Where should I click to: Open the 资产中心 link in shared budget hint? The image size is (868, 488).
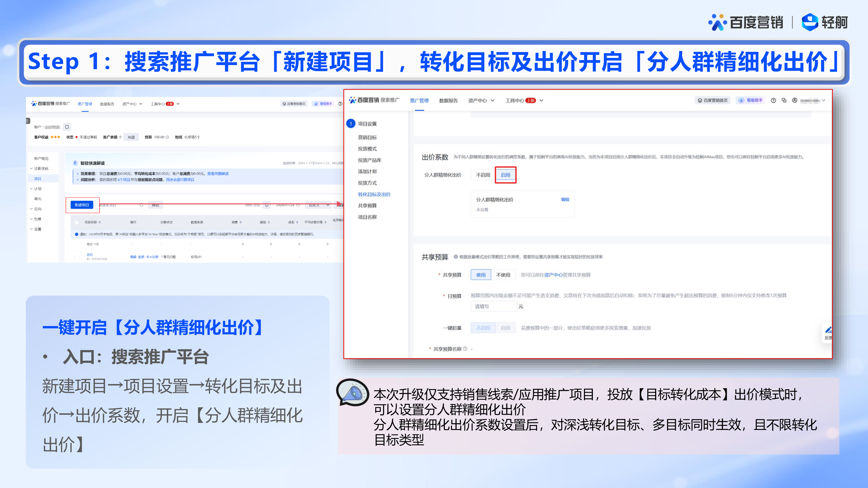553,275
